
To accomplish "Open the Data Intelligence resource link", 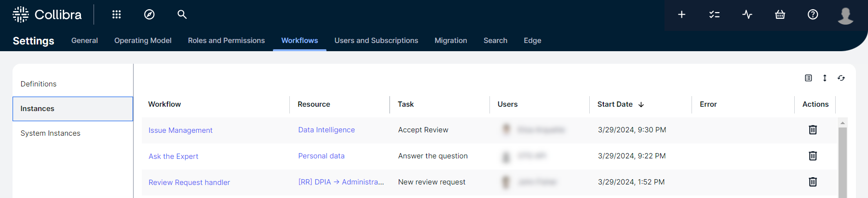I will pos(326,130).
